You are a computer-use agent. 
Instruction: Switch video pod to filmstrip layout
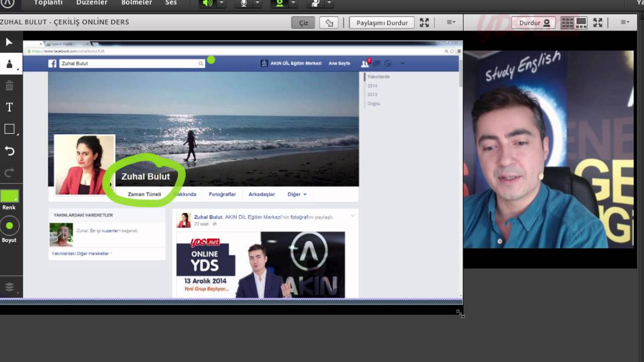(581, 23)
